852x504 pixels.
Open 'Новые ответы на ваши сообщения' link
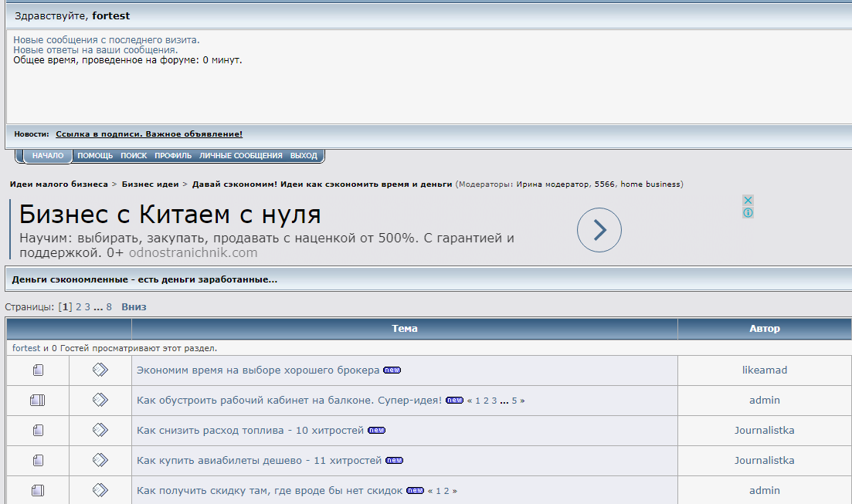pyautogui.click(x=96, y=50)
